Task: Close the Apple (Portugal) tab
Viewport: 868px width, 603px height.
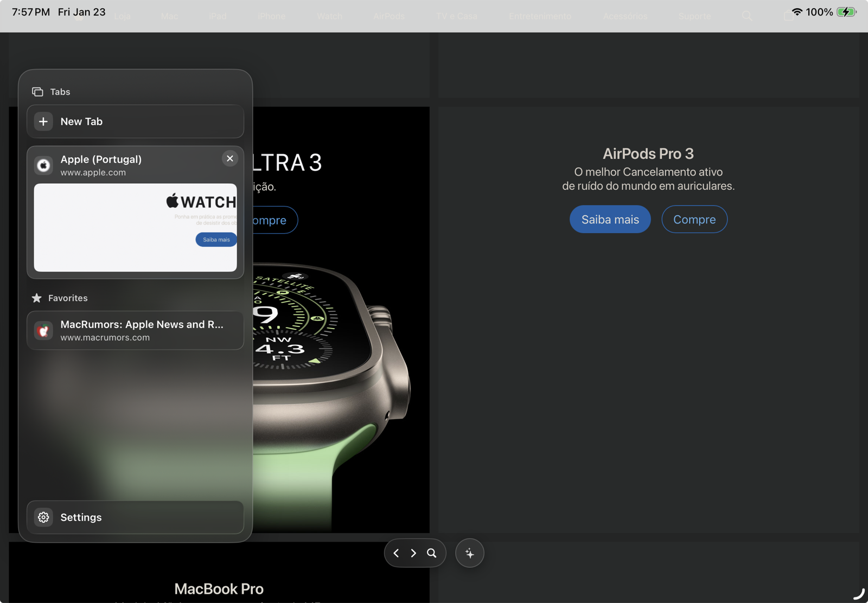Action: [230, 158]
